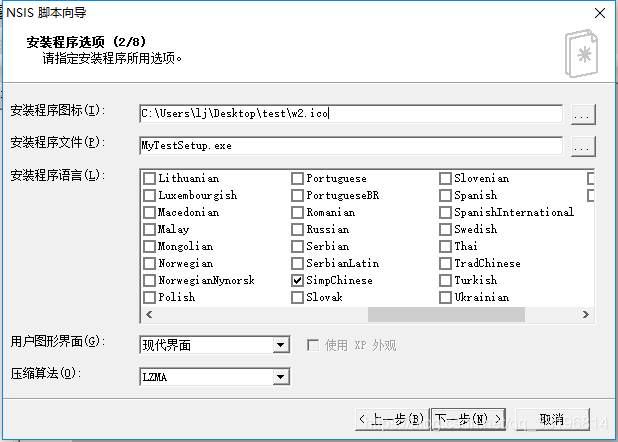This screenshot has width=618, height=442.
Task: Tick the TradChinese checkbox
Action: click(x=445, y=263)
